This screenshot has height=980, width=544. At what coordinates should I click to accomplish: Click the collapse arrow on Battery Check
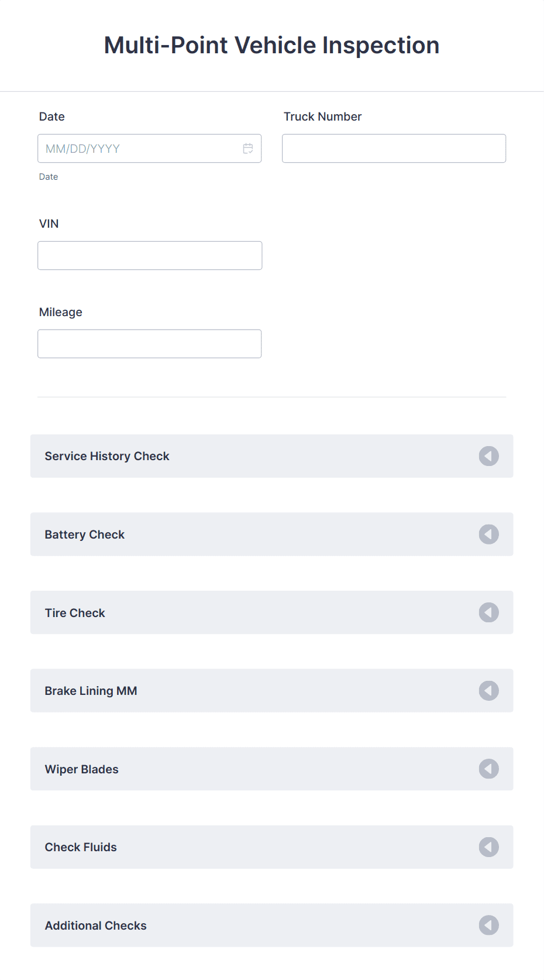coord(488,534)
